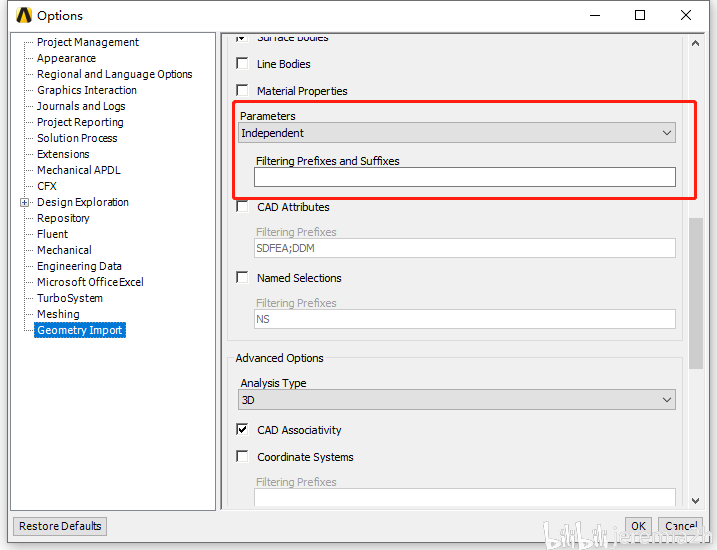The image size is (717, 550).
Task: Open Journals and Logs settings
Action: (81, 106)
